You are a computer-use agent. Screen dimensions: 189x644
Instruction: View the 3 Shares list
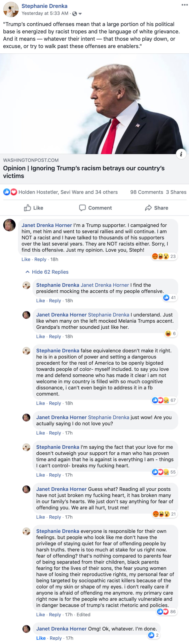(176, 192)
